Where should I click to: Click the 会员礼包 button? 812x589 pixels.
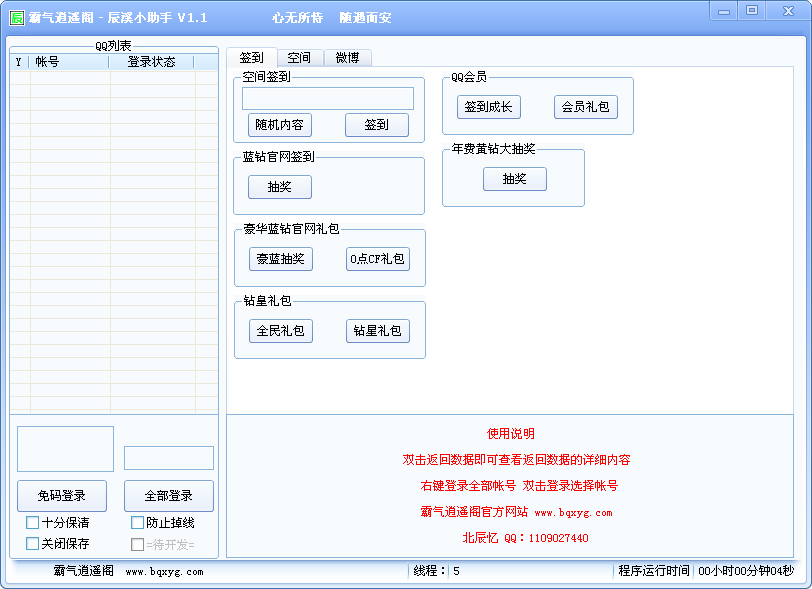point(586,107)
